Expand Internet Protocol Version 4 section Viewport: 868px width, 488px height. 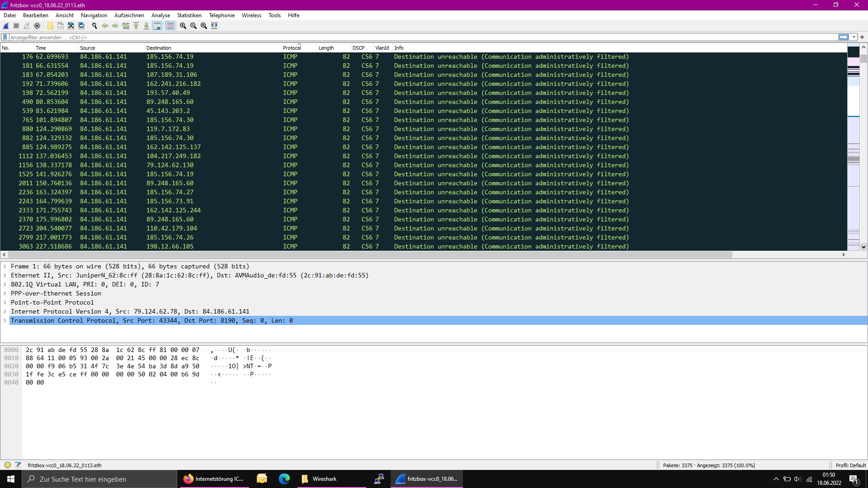pos(5,312)
